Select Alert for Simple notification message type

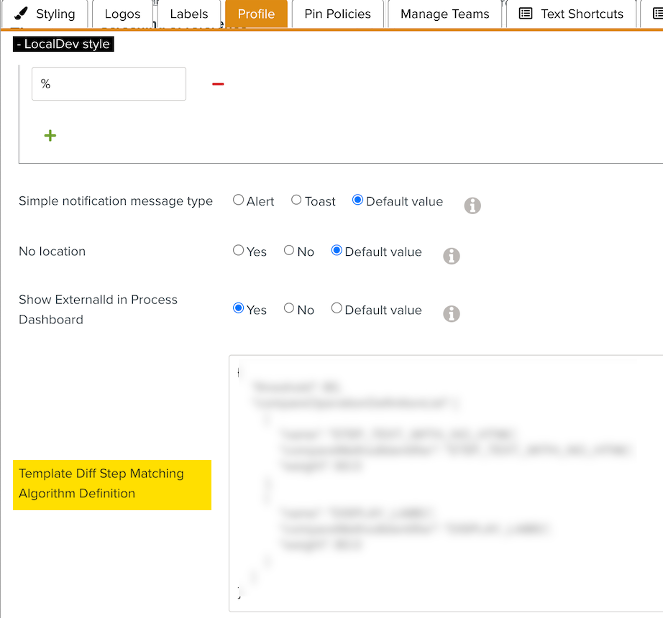click(239, 200)
